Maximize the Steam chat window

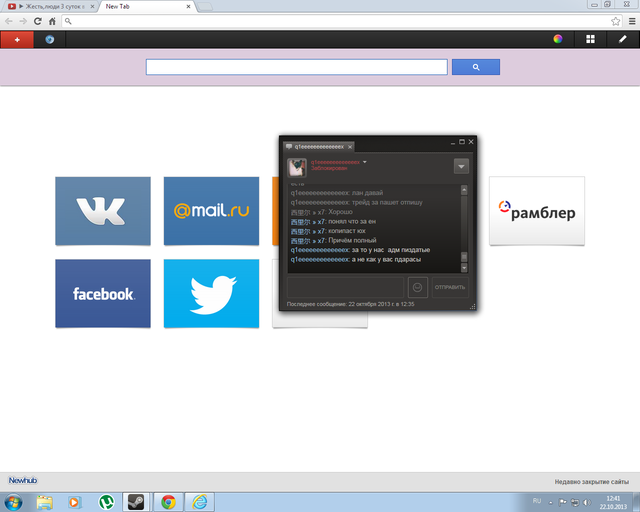point(462,142)
